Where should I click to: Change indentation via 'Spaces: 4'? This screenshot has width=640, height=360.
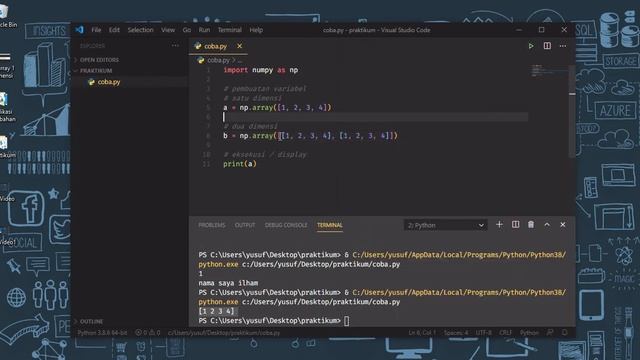(x=456, y=333)
